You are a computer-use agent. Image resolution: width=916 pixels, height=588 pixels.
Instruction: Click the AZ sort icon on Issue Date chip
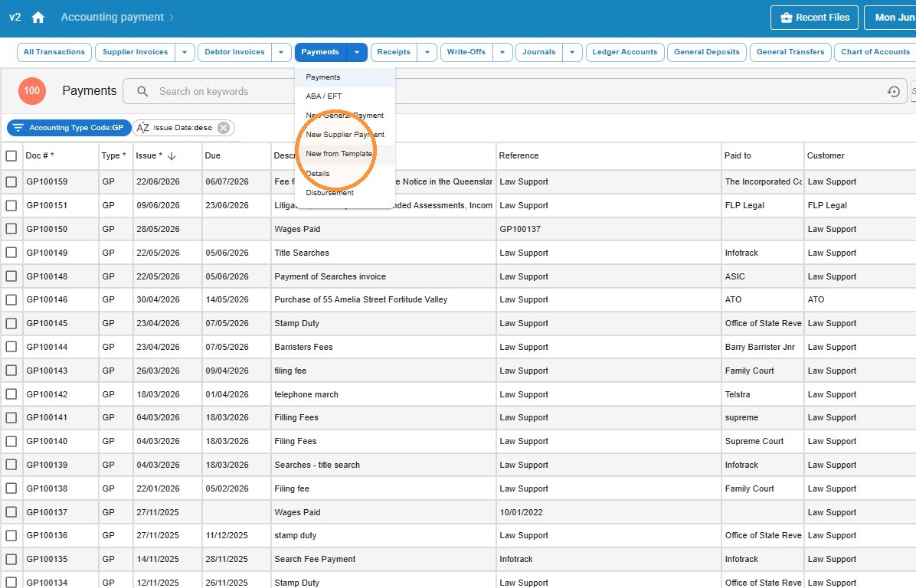pyautogui.click(x=143, y=127)
